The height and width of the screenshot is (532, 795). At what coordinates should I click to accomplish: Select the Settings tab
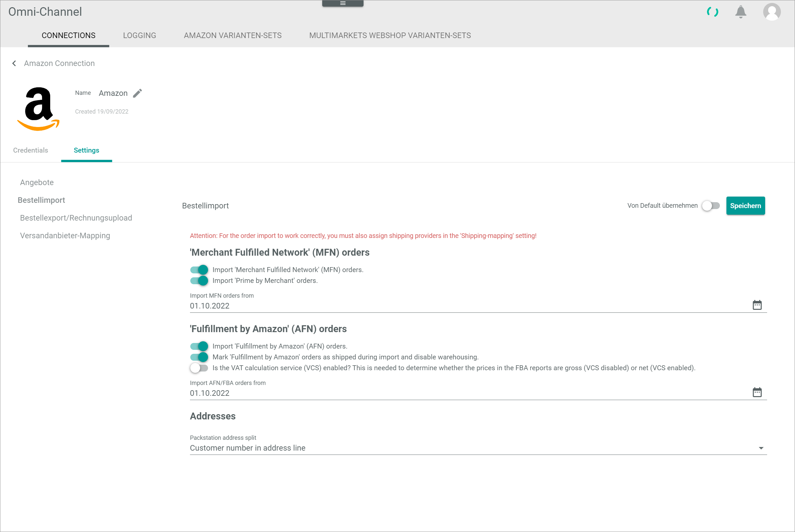(87, 150)
